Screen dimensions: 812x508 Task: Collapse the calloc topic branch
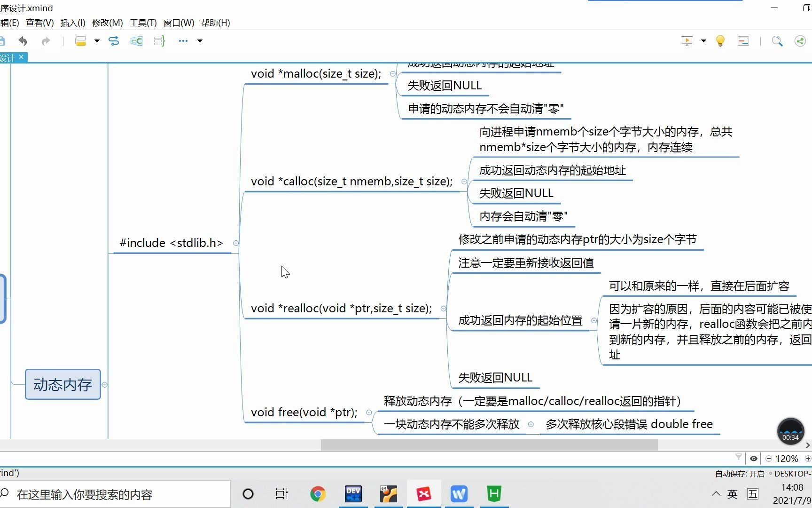coord(464,182)
